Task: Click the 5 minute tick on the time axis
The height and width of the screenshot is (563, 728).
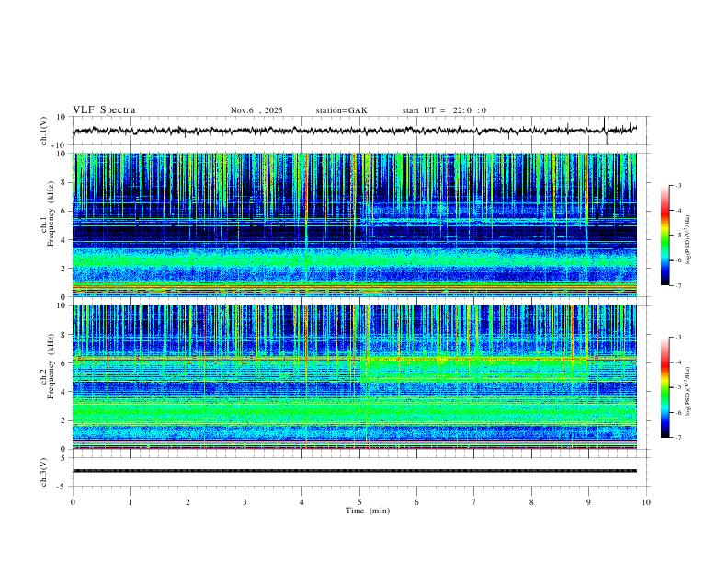Action: [x=359, y=502]
